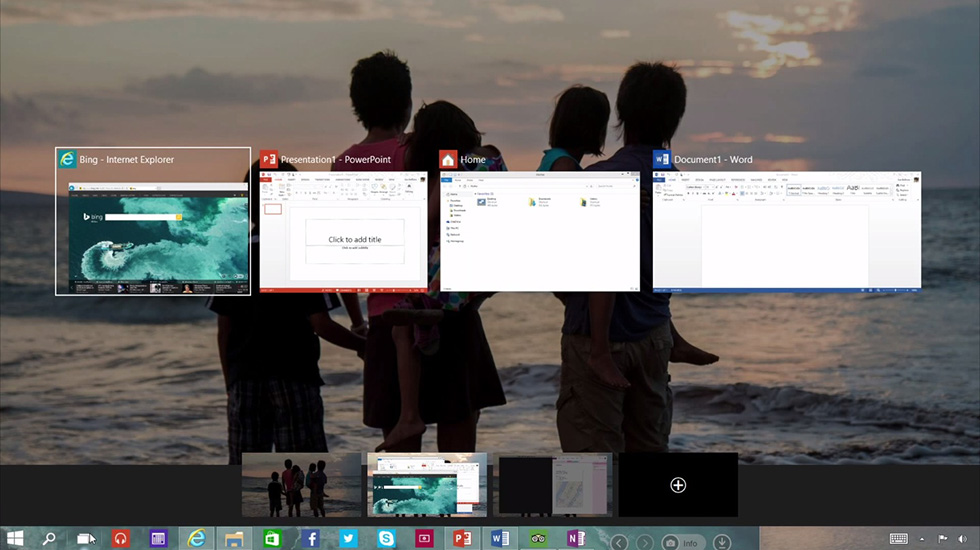Switch to Bing - Internet Explorer window
This screenshot has width=980, height=550.
click(x=153, y=231)
